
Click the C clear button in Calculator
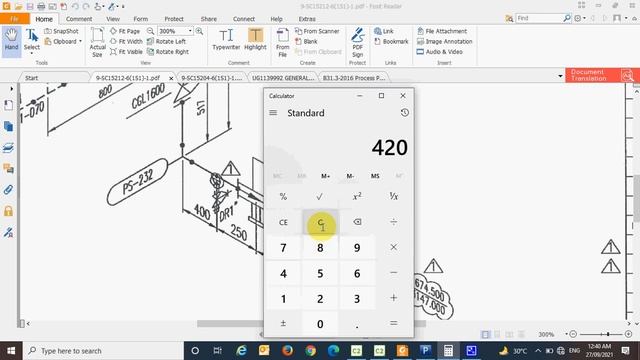pos(320,222)
